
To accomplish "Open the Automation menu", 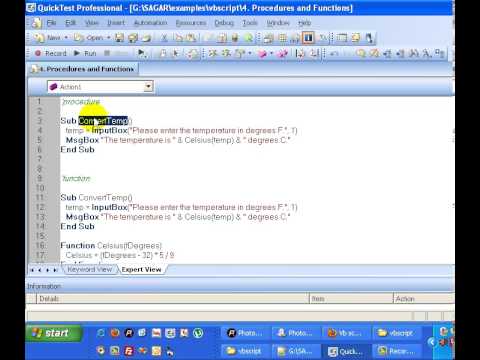I will pos(150,23).
